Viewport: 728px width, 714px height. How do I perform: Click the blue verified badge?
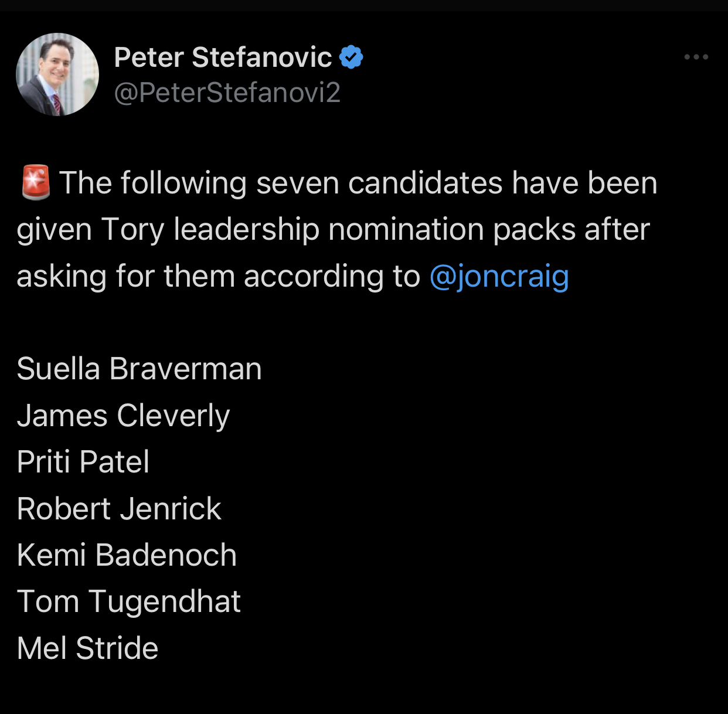point(352,57)
